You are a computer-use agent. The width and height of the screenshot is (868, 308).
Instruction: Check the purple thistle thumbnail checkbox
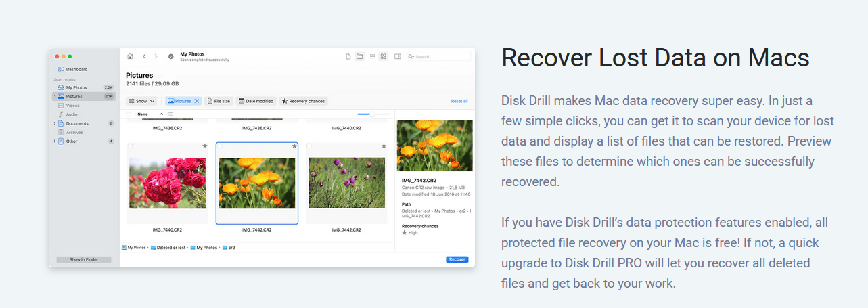click(x=310, y=146)
